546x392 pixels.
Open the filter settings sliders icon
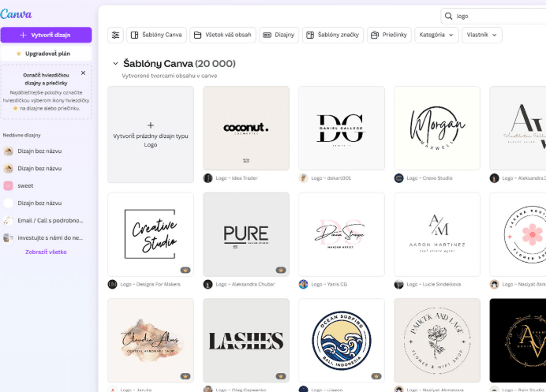(x=115, y=35)
